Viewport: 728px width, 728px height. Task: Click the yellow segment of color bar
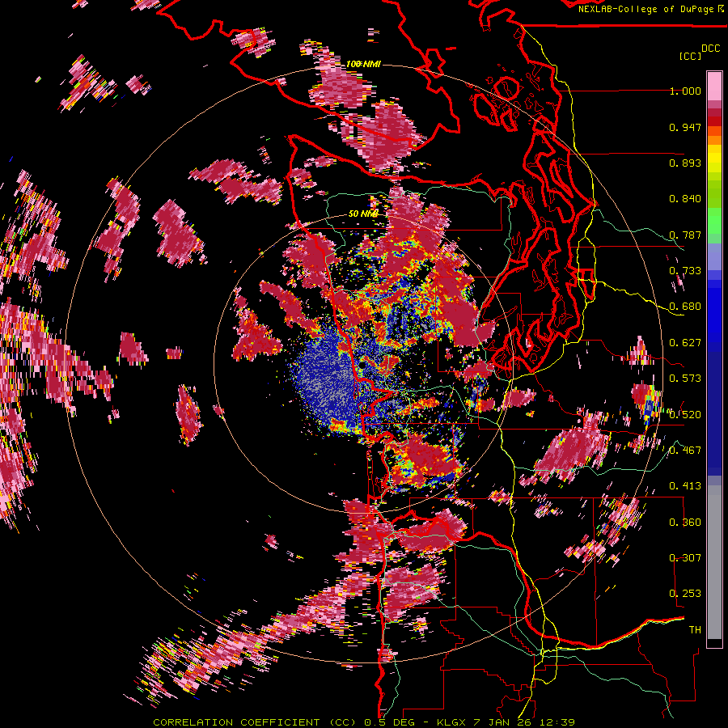point(714,159)
